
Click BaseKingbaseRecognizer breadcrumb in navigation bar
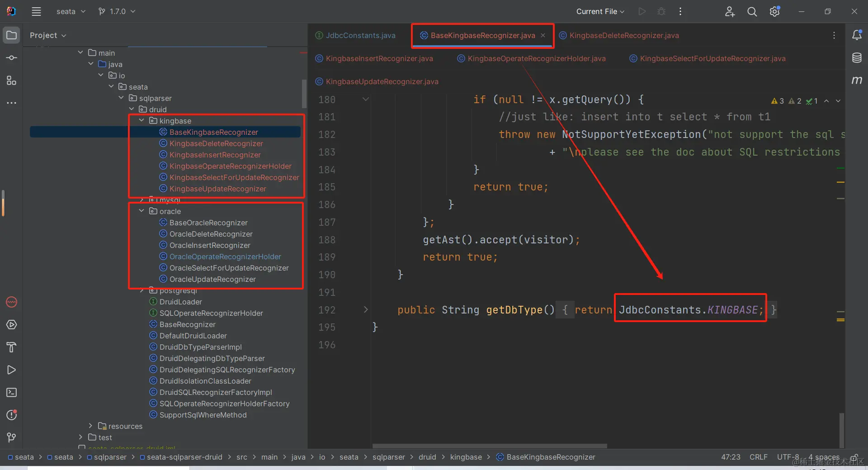tap(546, 457)
